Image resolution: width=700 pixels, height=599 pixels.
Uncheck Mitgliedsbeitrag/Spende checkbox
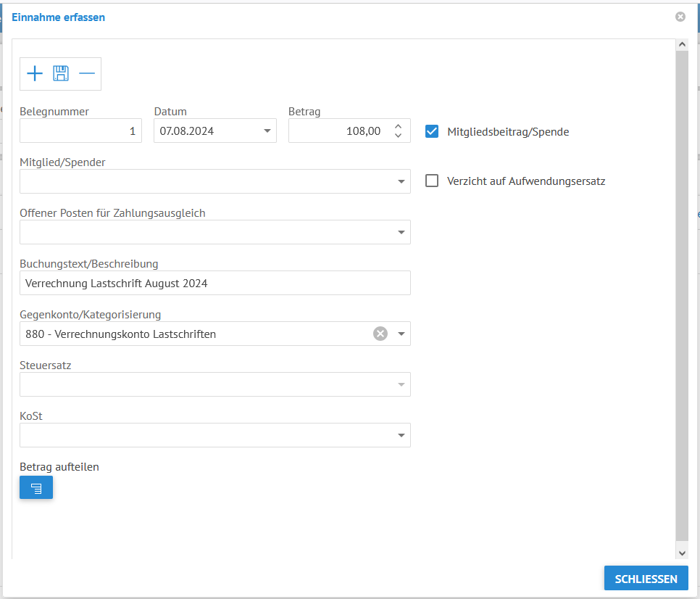click(x=432, y=131)
